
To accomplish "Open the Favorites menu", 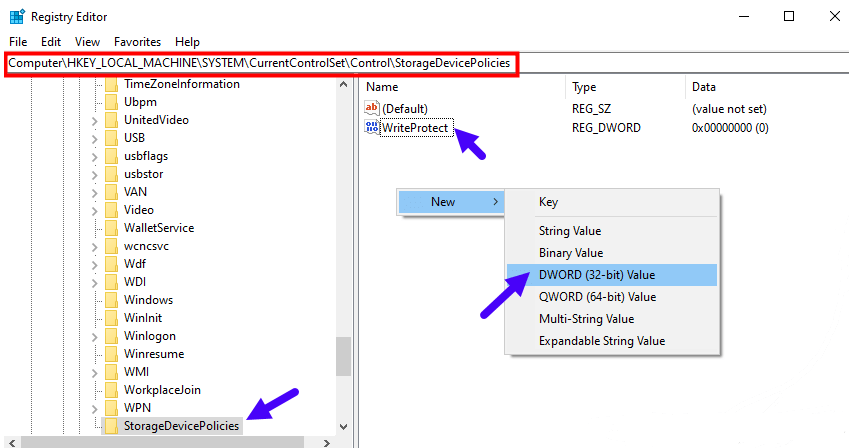I will click(138, 42).
